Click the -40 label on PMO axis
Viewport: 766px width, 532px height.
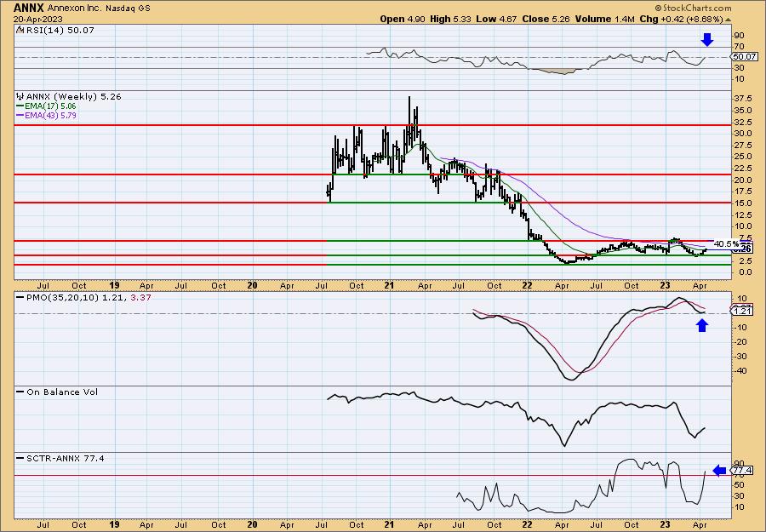(740, 371)
